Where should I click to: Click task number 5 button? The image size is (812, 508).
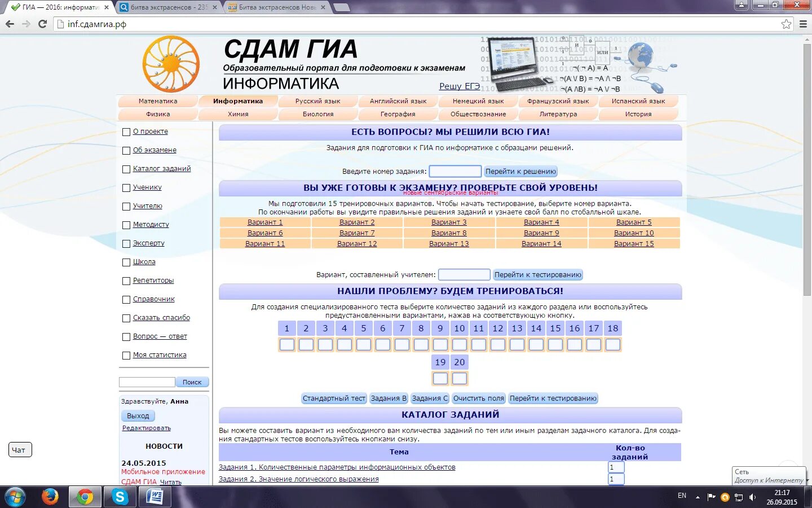[x=364, y=329]
